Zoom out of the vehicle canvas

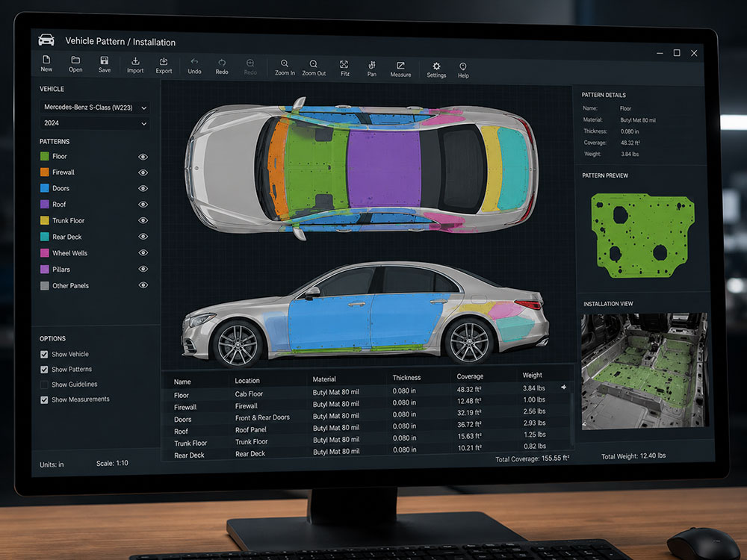tap(314, 68)
